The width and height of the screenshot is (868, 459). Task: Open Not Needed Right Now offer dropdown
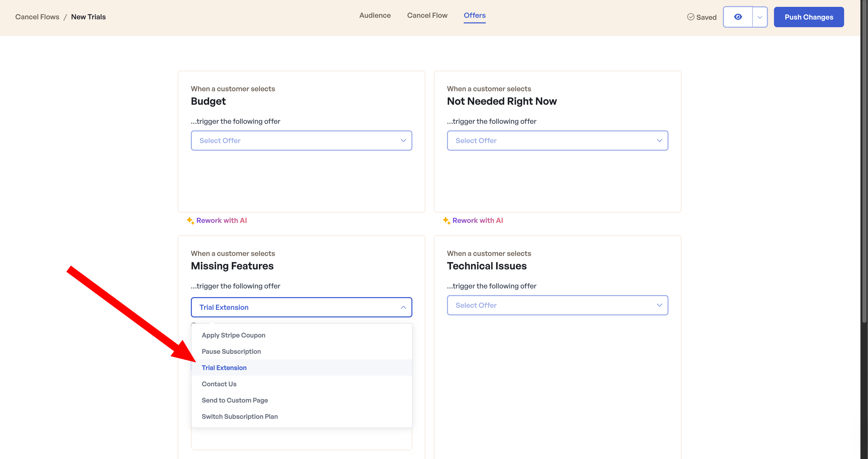(557, 141)
